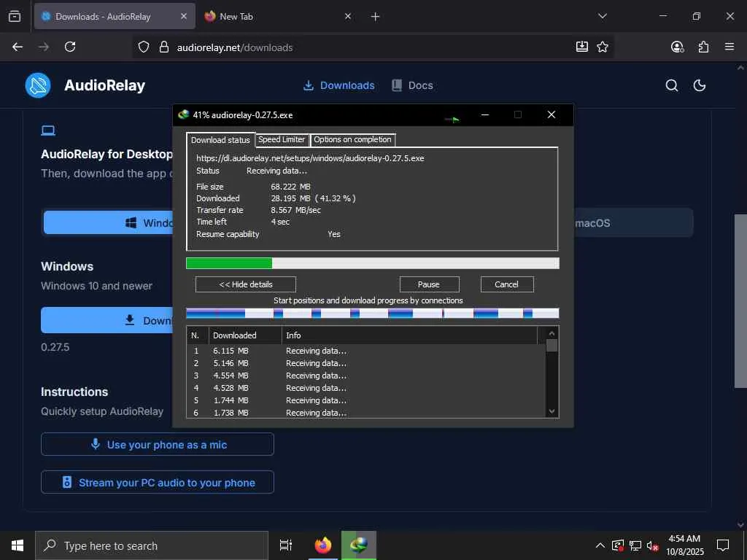Click Hide details button
Viewport: 747px width, 560px height.
tap(245, 284)
